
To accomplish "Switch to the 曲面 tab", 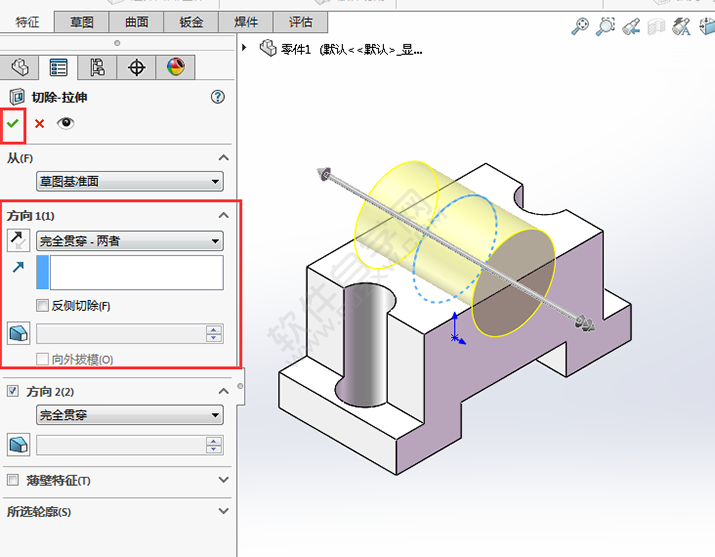I will coord(136,22).
